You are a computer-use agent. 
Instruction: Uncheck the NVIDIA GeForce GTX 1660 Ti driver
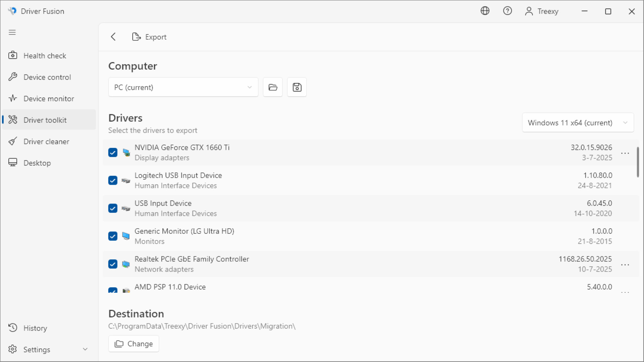point(112,152)
